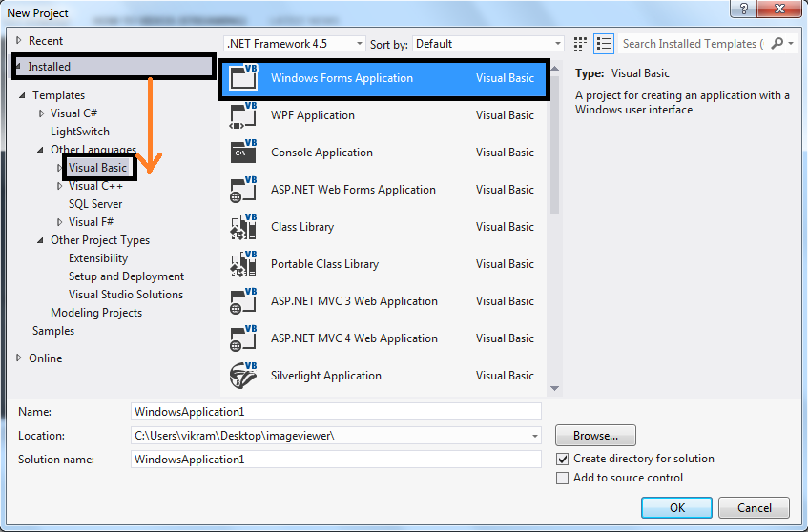The width and height of the screenshot is (808, 532).
Task: Expand the Visual Basic node arrow
Action: (x=60, y=168)
